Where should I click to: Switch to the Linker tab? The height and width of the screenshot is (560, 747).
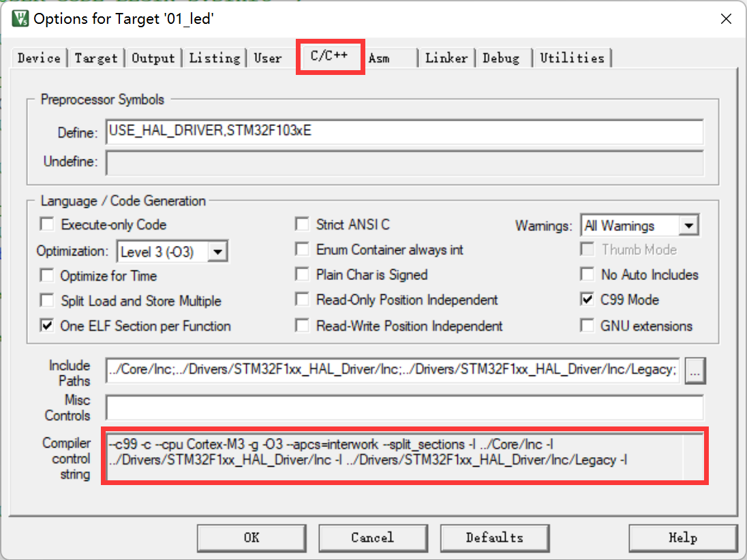click(x=446, y=58)
